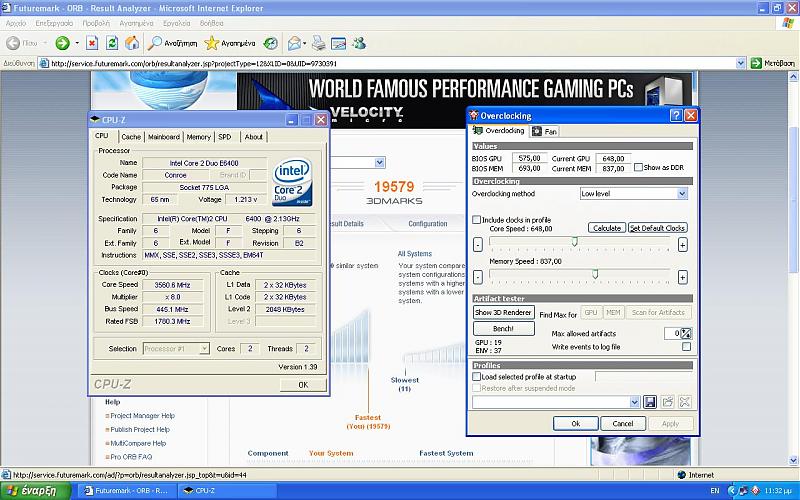Viewport: 800px width, 500px height.
Task: Click the green Forward arrow in IE
Action: [x=62, y=43]
